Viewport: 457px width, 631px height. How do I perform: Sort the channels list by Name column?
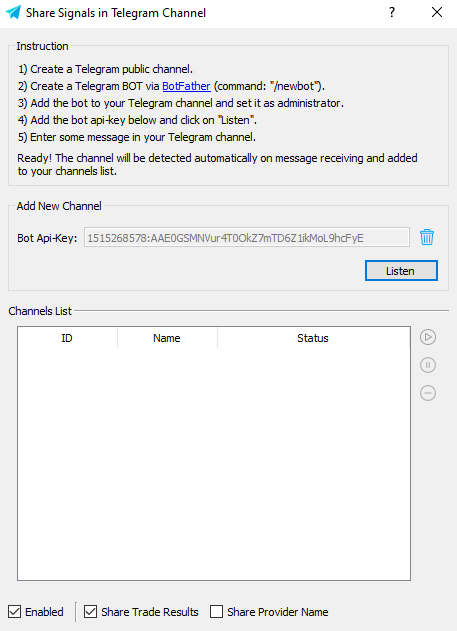pos(167,338)
